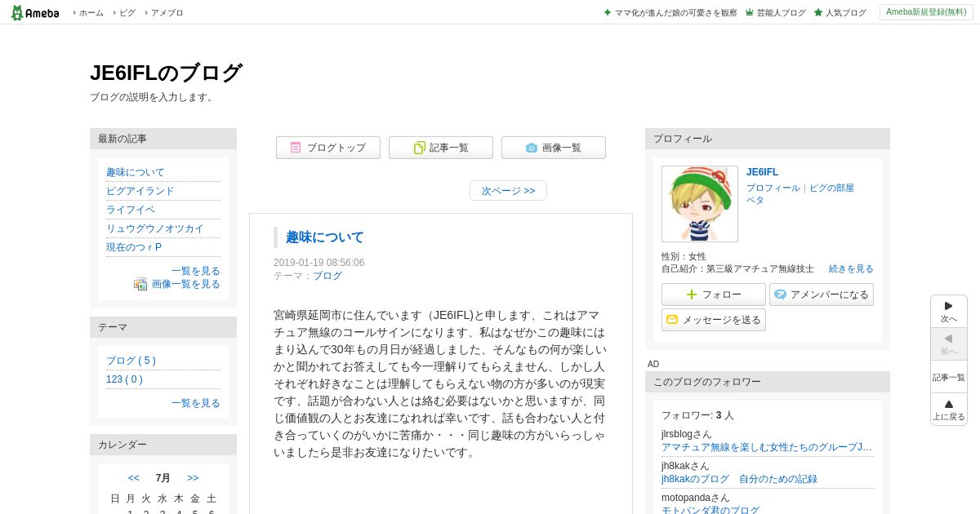980x514 pixels.
Task: Select calendar day 1
Action: pos(131,512)
